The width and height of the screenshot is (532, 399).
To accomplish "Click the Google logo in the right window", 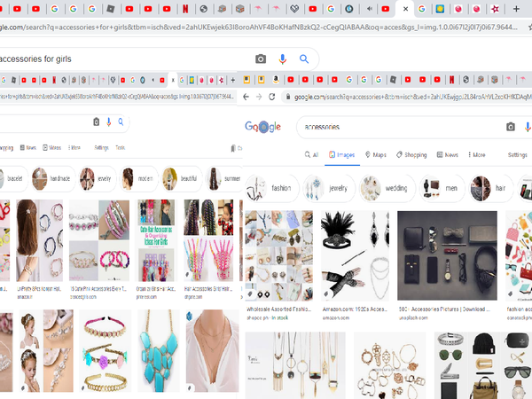I will pos(262,127).
